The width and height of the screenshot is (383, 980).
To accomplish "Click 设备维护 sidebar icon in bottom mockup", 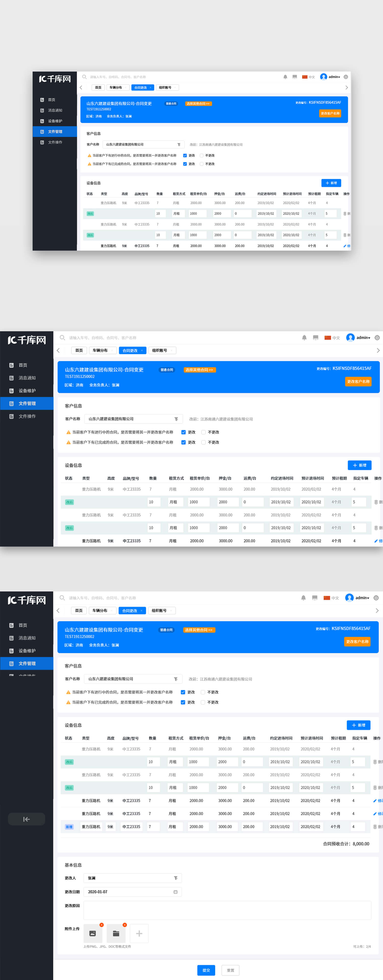I will (x=12, y=650).
